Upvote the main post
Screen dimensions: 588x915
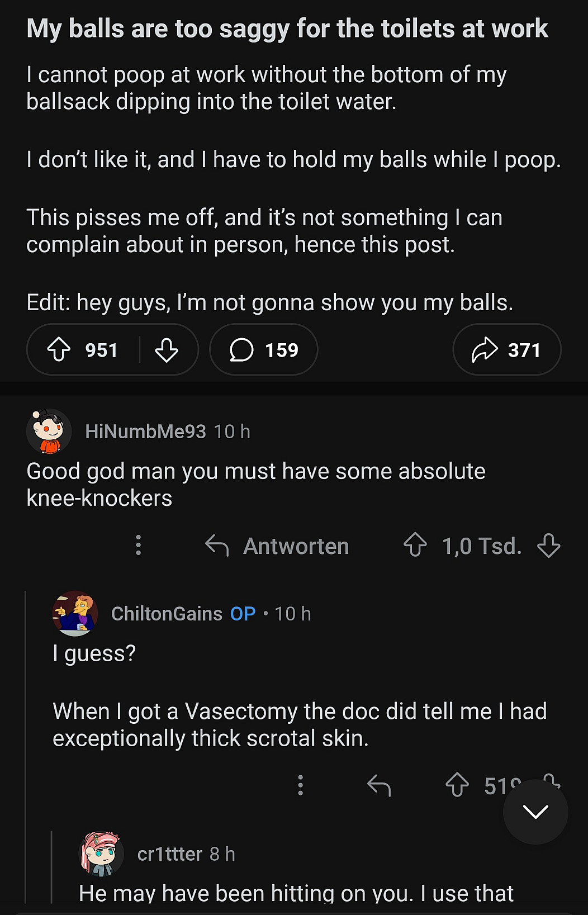point(59,350)
